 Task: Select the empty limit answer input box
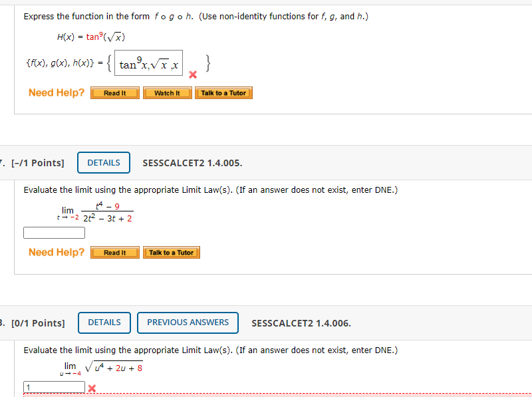(54, 232)
